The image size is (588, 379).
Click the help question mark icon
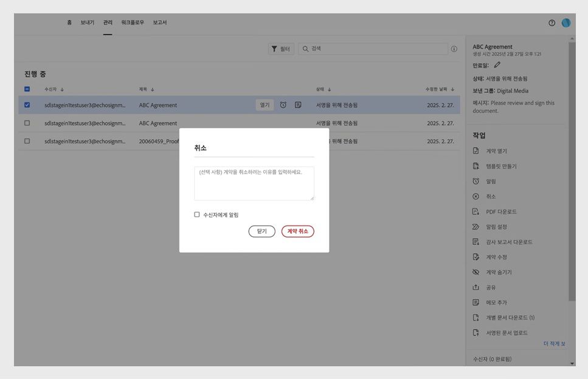[552, 23]
